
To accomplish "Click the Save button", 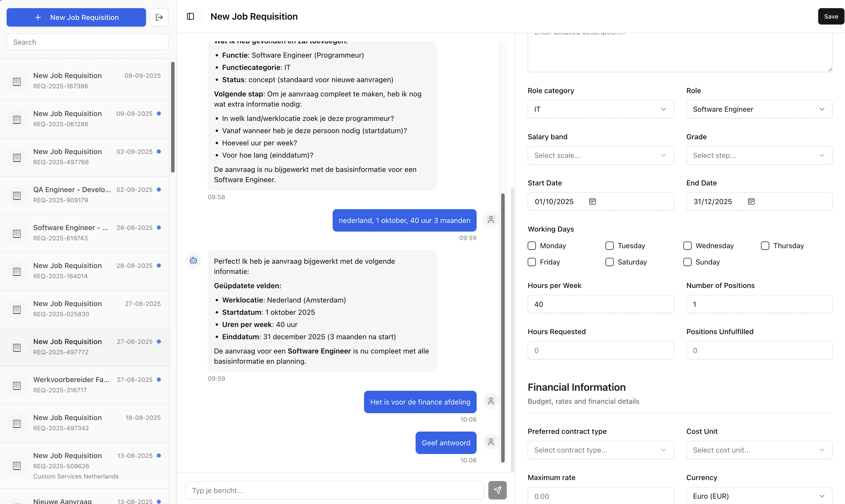I will (831, 16).
